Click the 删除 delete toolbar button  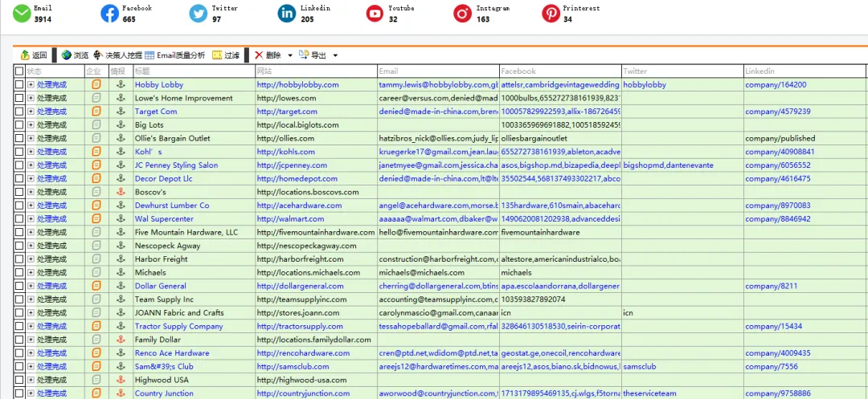tap(268, 55)
